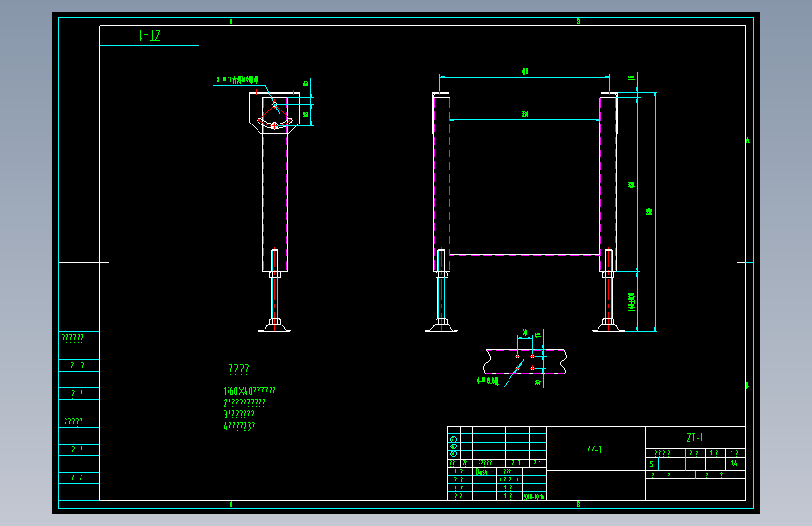Click the slotted bracket at top of side view
The image size is (812, 526).
274,113
